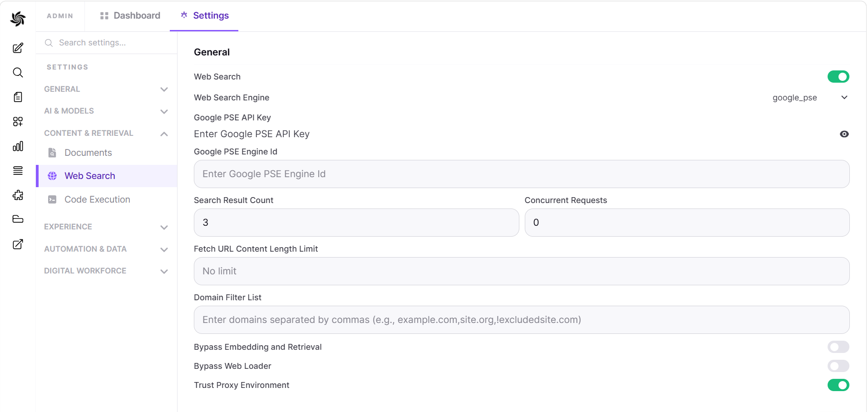This screenshot has height=412, width=868.
Task: Click the Fetch URL Content Length Limit field
Action: tap(522, 271)
